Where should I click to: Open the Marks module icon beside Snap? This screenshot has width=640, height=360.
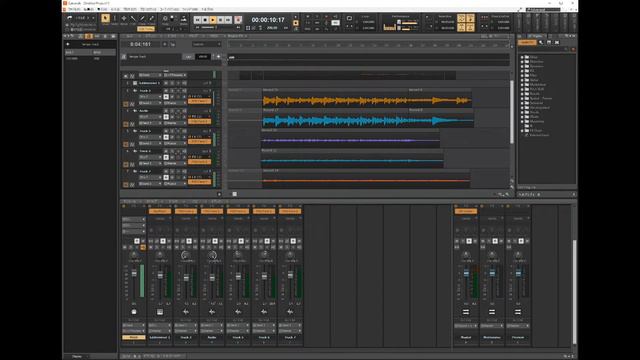pyautogui.click(x=184, y=19)
